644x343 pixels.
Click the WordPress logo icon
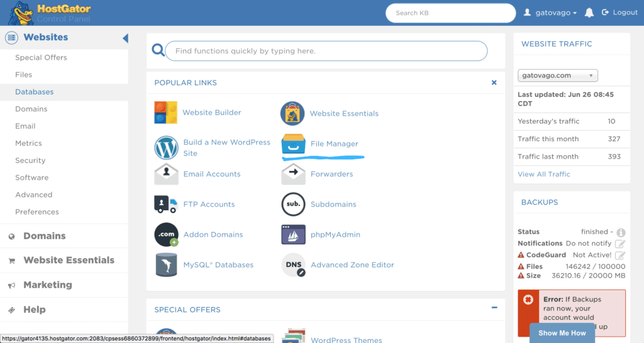pos(166,148)
